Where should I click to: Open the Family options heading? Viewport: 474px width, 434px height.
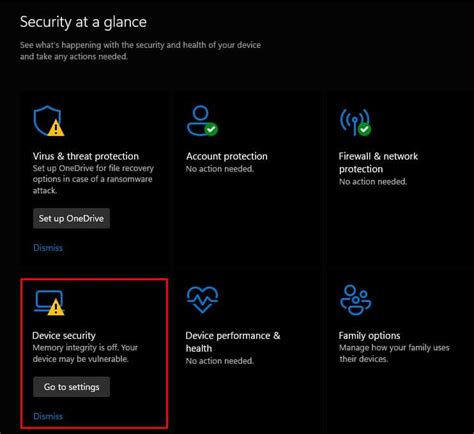(x=369, y=335)
